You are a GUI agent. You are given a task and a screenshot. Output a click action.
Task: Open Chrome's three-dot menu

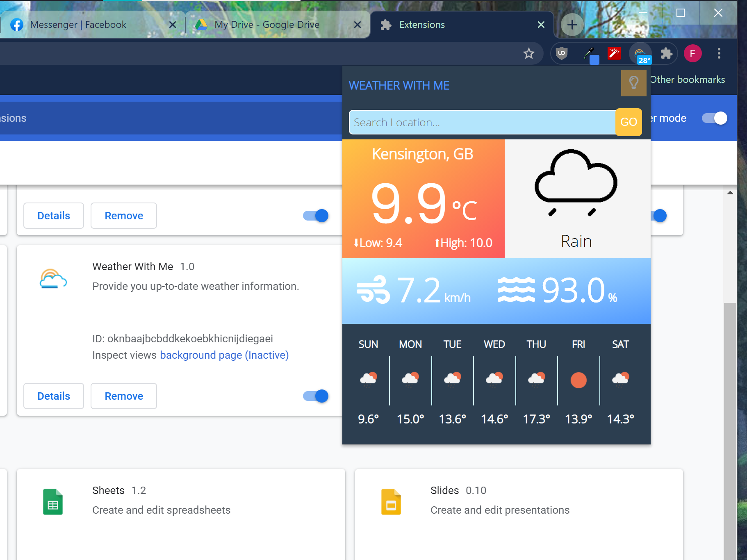719,53
